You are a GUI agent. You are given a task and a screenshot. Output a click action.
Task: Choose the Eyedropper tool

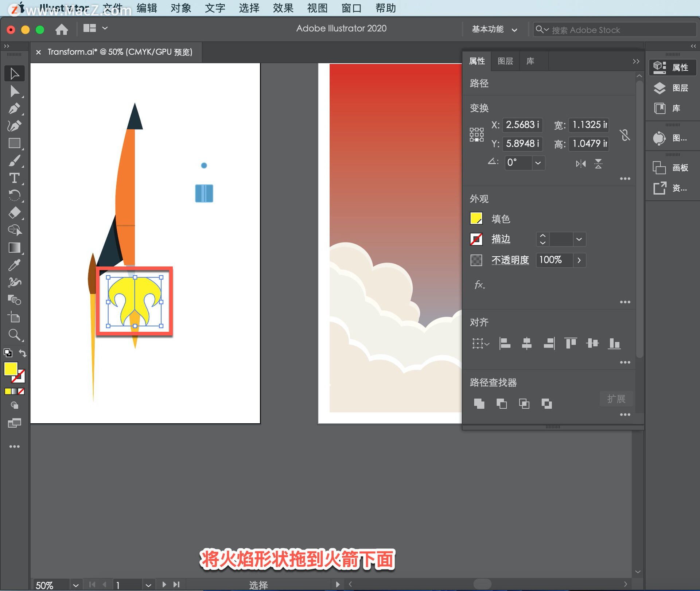[14, 265]
